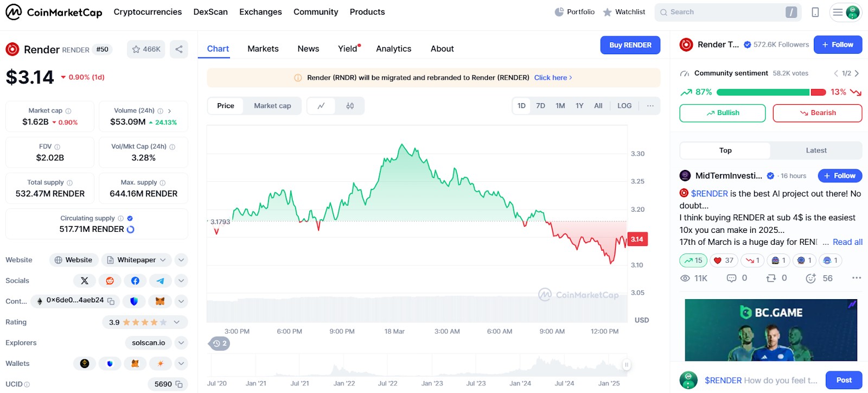Screen dimensions: 868x393
Task: Click the Market cap info icon
Action: (x=68, y=111)
